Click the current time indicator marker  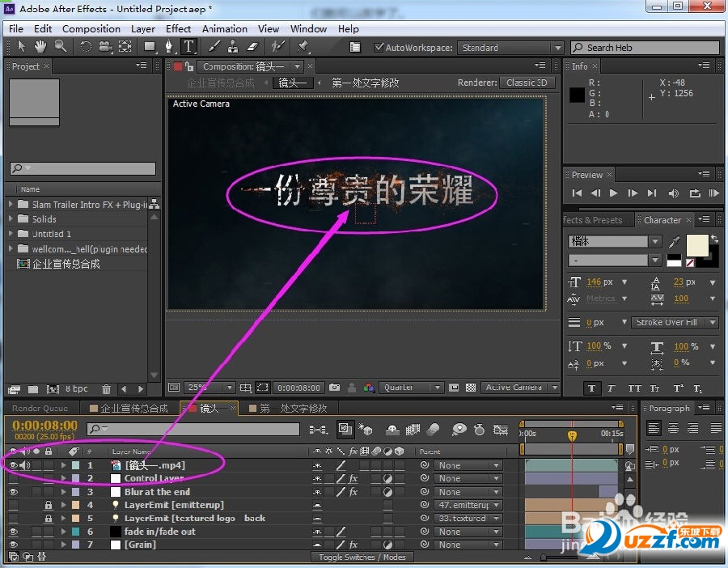pyautogui.click(x=572, y=435)
